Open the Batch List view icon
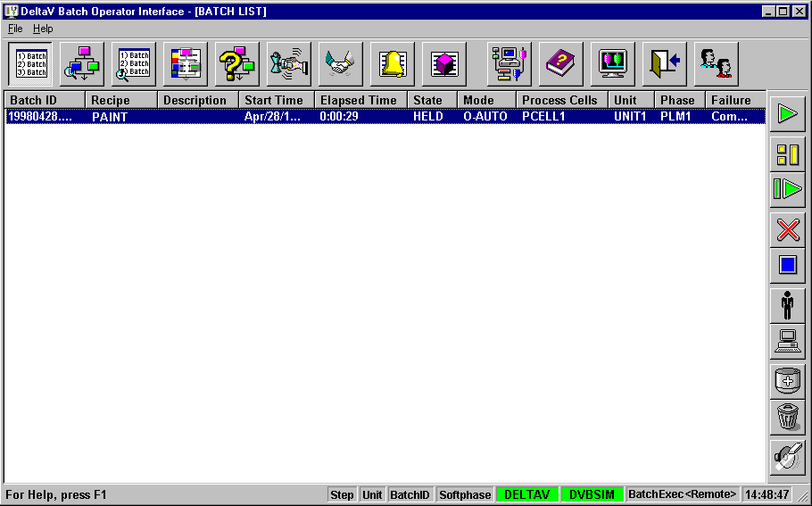 30,64
